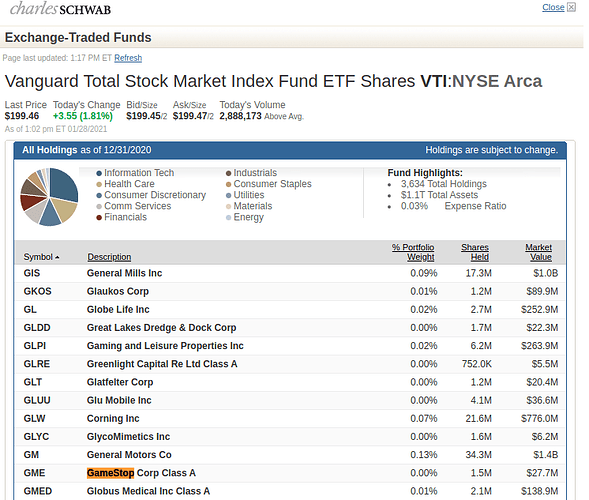Select Glatfelter Corp description
Image resolution: width=589 pixels, height=500 pixels.
pyautogui.click(x=120, y=382)
